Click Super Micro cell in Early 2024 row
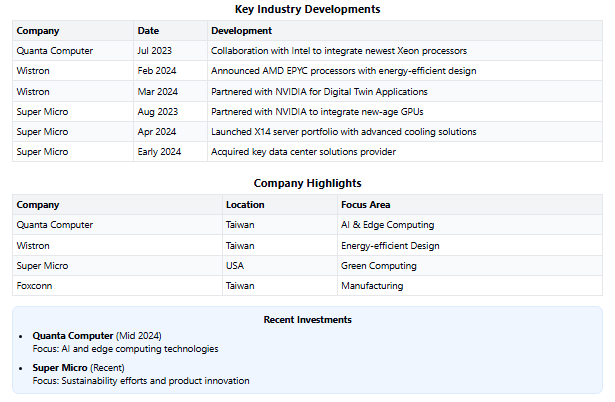Screen dimensions: 615x402 73,152
